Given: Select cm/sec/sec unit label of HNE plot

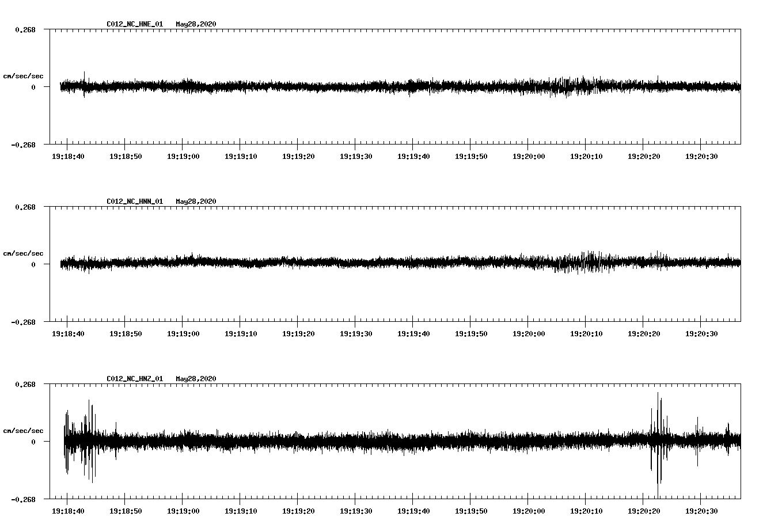Looking at the screenshot, I should 23,76.
